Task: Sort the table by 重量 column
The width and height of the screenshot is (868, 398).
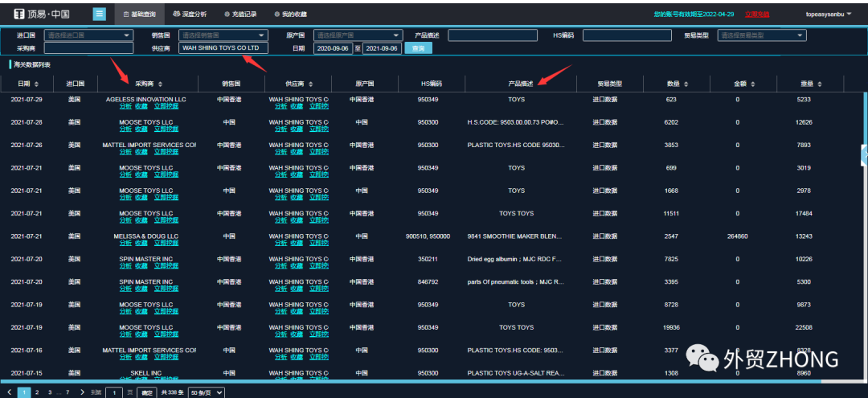Action: point(820,84)
